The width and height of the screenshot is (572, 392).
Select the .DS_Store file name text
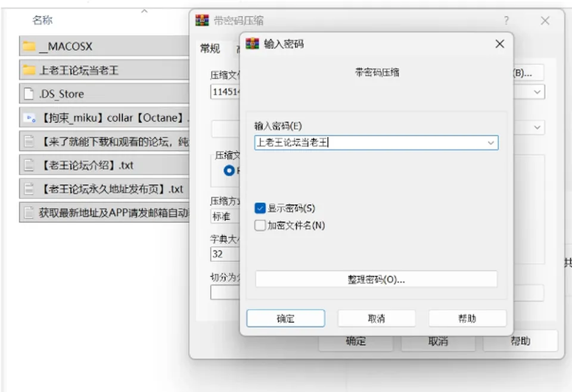61,94
